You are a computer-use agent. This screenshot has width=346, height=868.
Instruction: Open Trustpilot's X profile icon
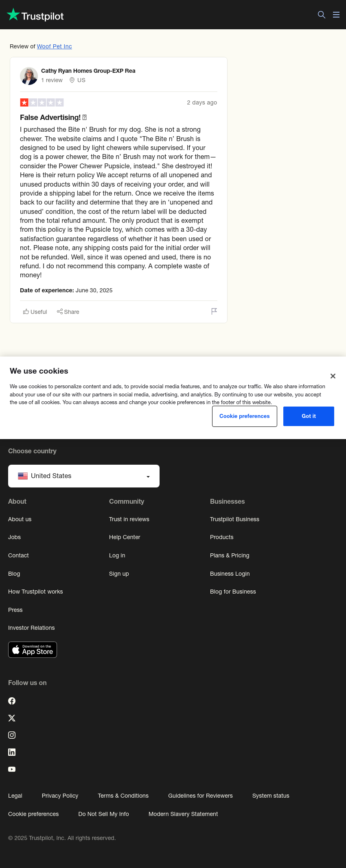12,718
